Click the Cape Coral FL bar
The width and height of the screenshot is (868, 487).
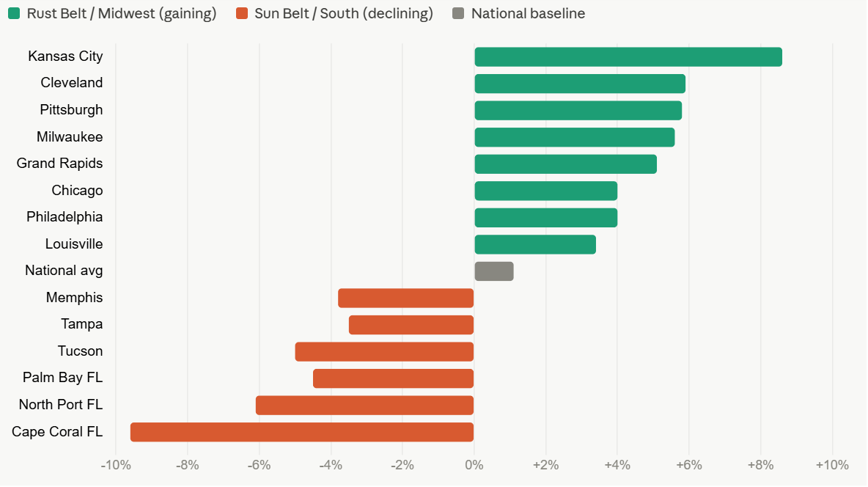click(302, 432)
